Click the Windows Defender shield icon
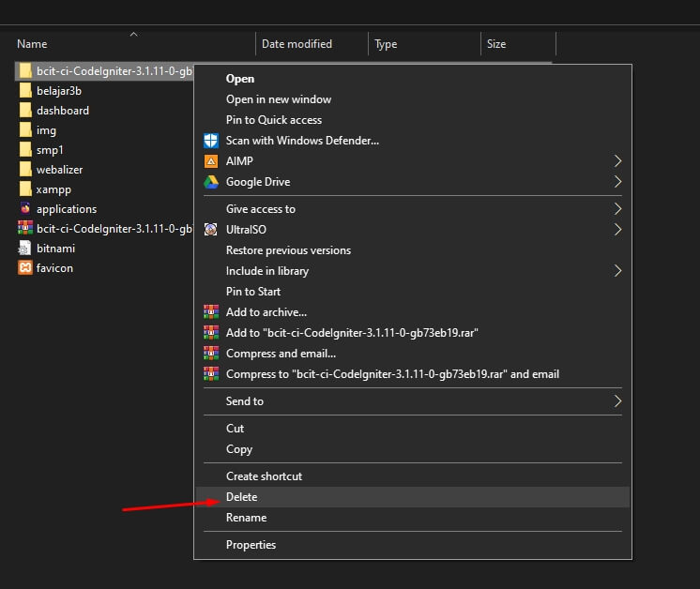Viewport: 700px width, 589px height. (210, 141)
